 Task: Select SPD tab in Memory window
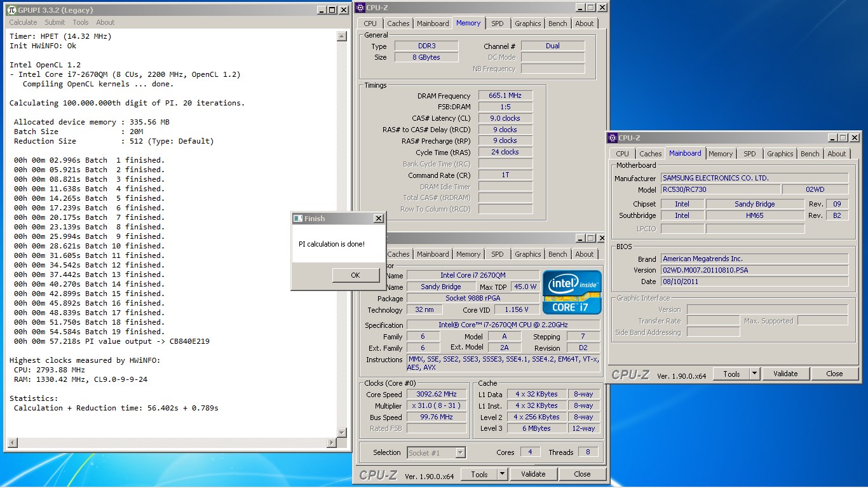tap(498, 24)
